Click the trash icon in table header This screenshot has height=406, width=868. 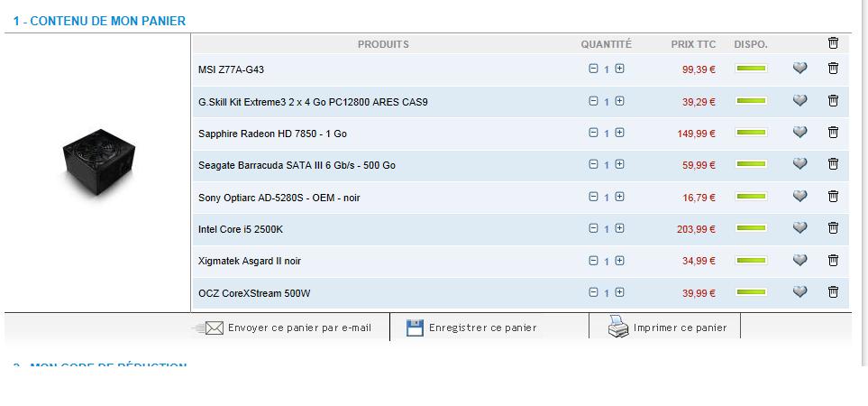pyautogui.click(x=833, y=43)
